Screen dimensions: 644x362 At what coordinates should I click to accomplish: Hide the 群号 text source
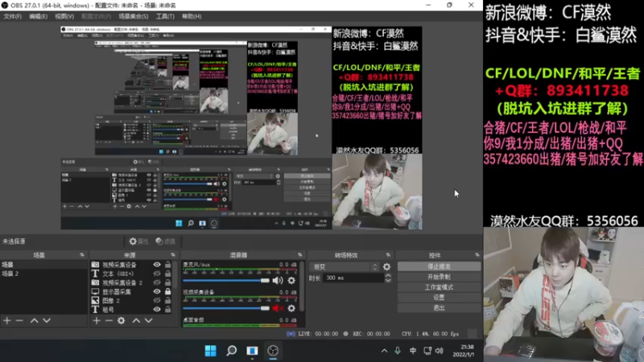(157, 310)
